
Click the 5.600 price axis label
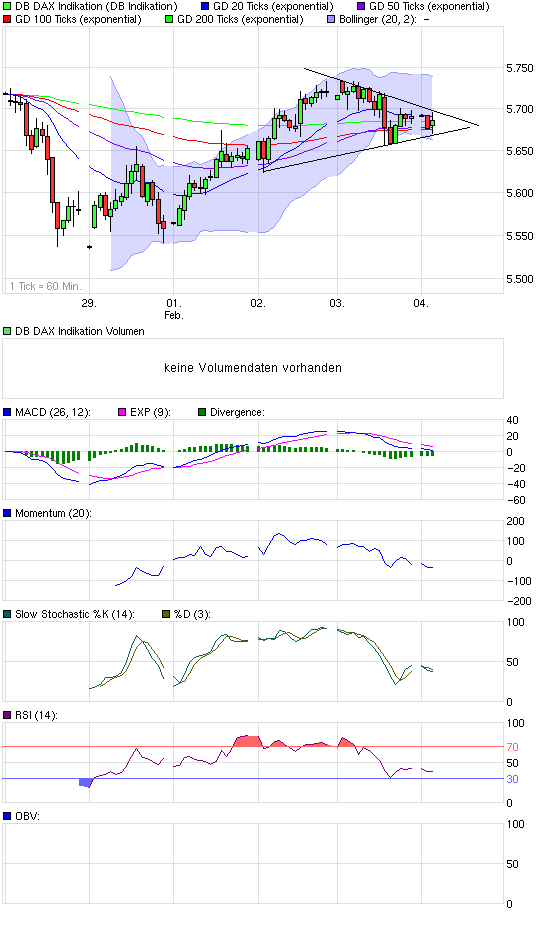pyautogui.click(x=520, y=193)
